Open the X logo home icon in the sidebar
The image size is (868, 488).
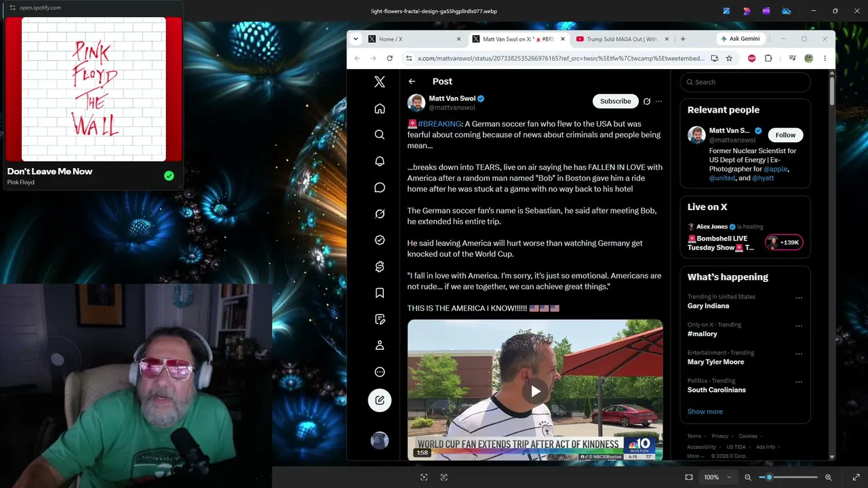pyautogui.click(x=380, y=82)
